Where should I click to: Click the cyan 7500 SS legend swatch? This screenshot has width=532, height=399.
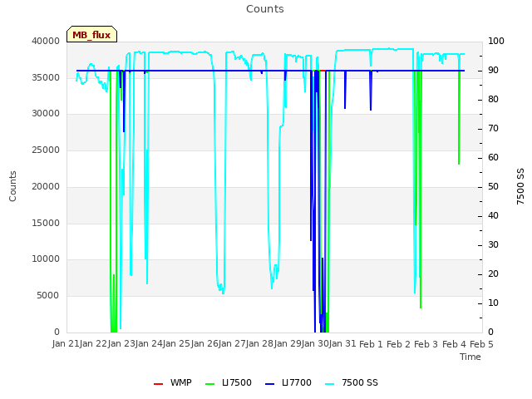pos(329,384)
